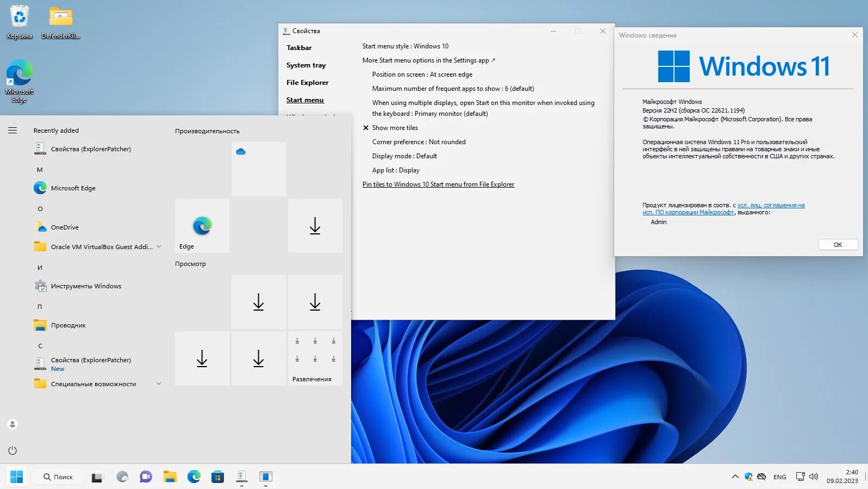Click Pin tiles to Windows 10 Start link
868x489 pixels.
[x=438, y=184]
